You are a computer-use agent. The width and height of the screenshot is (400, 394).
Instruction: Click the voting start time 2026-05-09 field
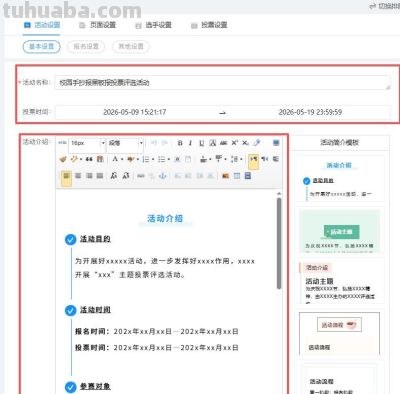[134, 112]
